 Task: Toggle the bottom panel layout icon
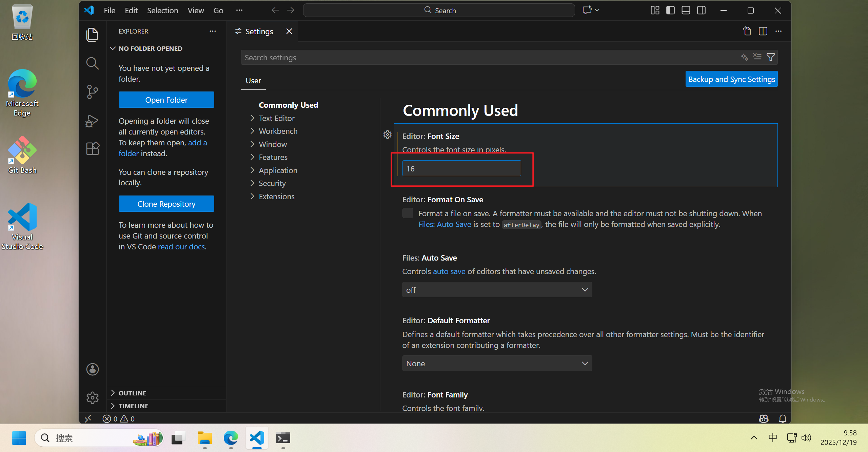(x=686, y=11)
